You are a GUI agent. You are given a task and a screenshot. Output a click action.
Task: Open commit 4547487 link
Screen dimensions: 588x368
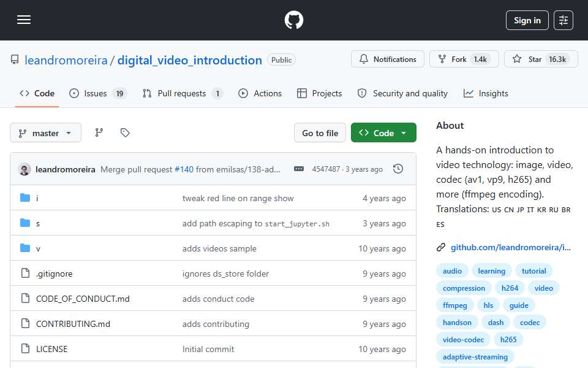click(x=326, y=169)
